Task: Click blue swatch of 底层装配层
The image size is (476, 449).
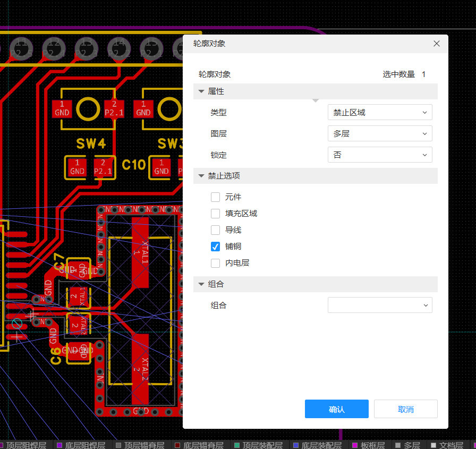Action: coord(296,445)
